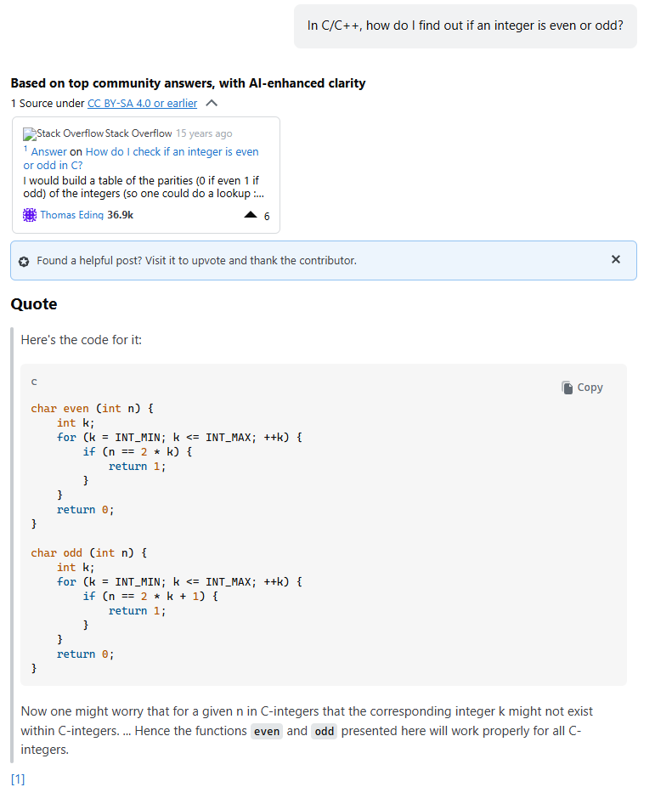Image resolution: width=672 pixels, height=804 pixels.
Task: Open the "How do I check if an integer" question link
Action: pos(172,152)
